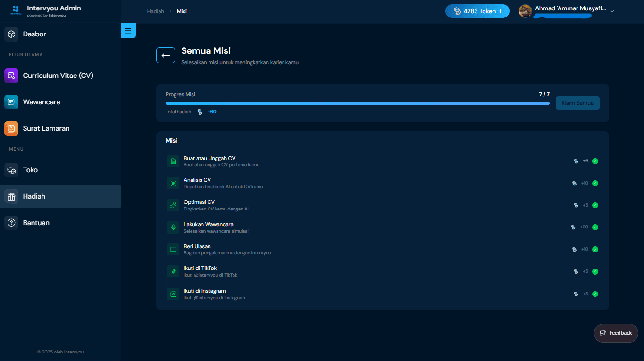
Task: Click green checkmark on Buat atau Unggah CV row
Action: point(595,161)
